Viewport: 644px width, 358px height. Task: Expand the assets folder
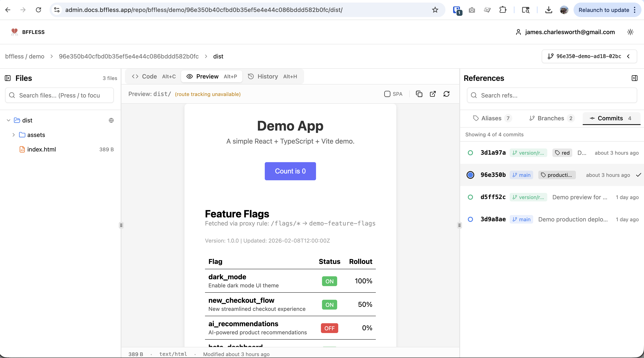[13, 135]
